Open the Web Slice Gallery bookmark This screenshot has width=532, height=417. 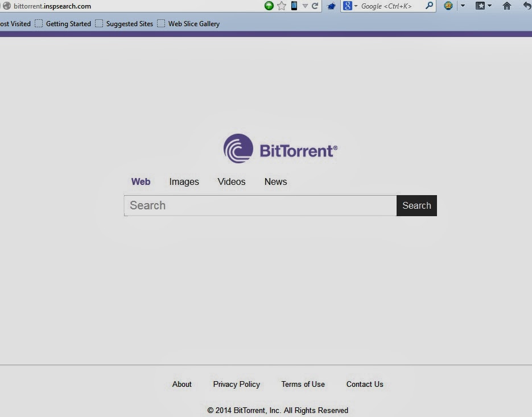pyautogui.click(x=189, y=24)
